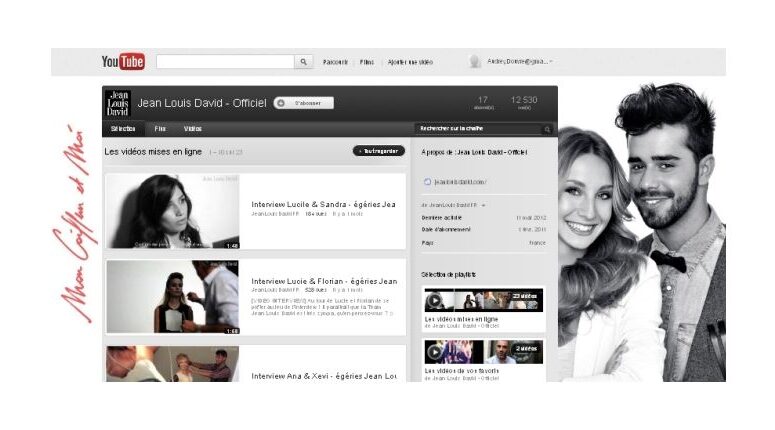Open the YouTube home logo
The image size is (775, 430).
pos(123,61)
